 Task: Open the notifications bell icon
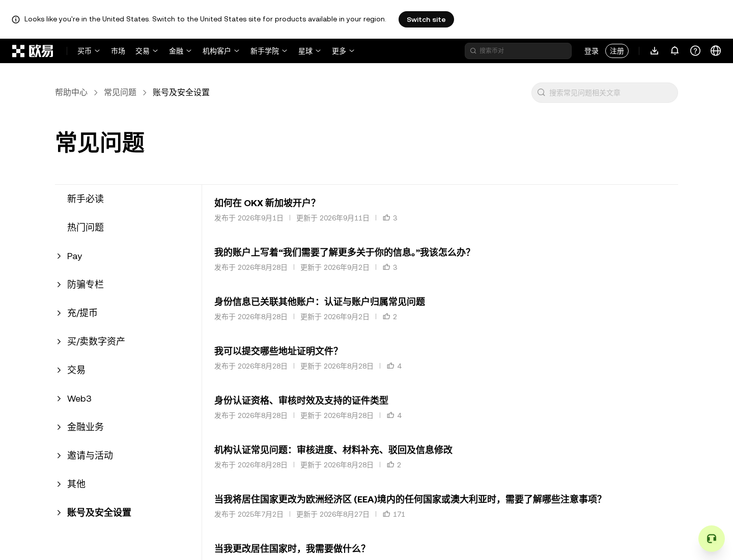click(675, 51)
